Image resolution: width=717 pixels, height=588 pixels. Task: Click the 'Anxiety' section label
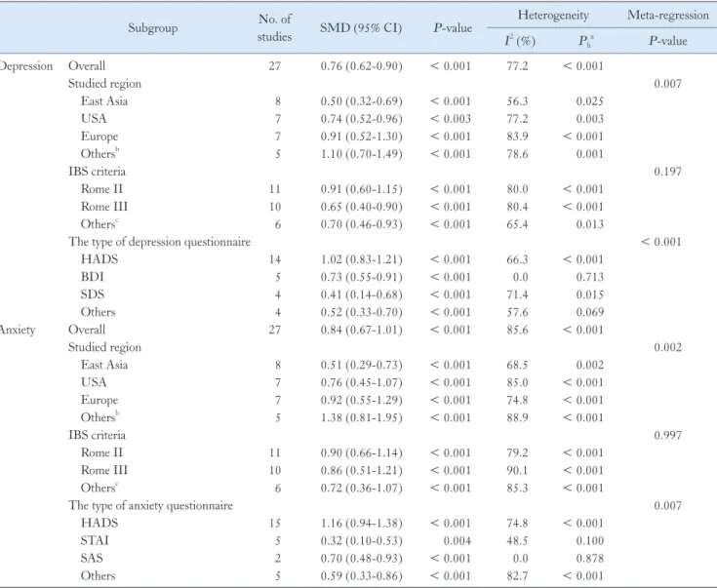pos(18,331)
